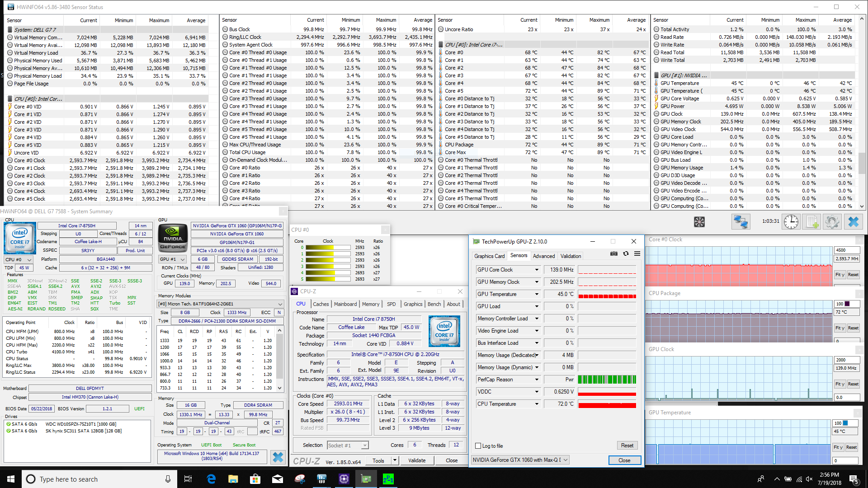Enable Log to file checkbox in GPU-Z

(x=478, y=446)
